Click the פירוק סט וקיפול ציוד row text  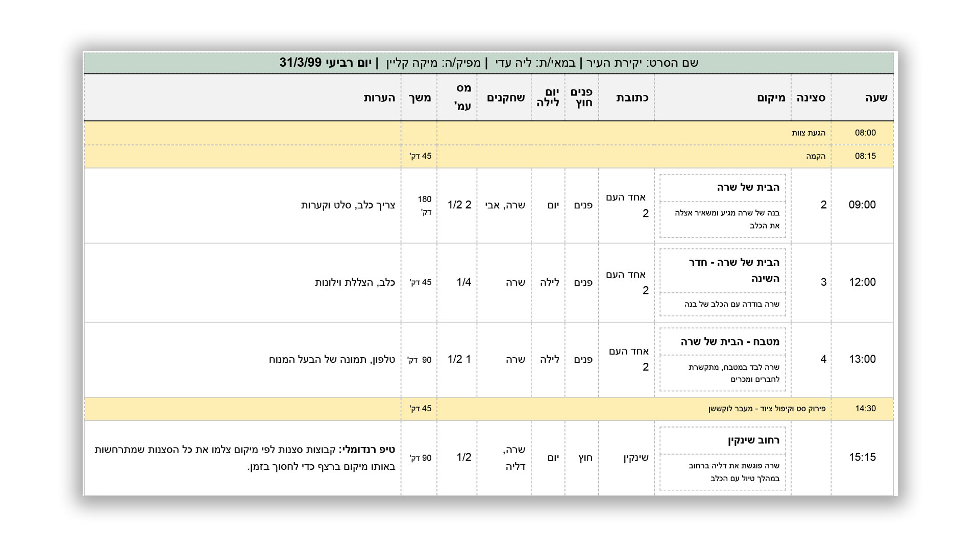tap(766, 409)
